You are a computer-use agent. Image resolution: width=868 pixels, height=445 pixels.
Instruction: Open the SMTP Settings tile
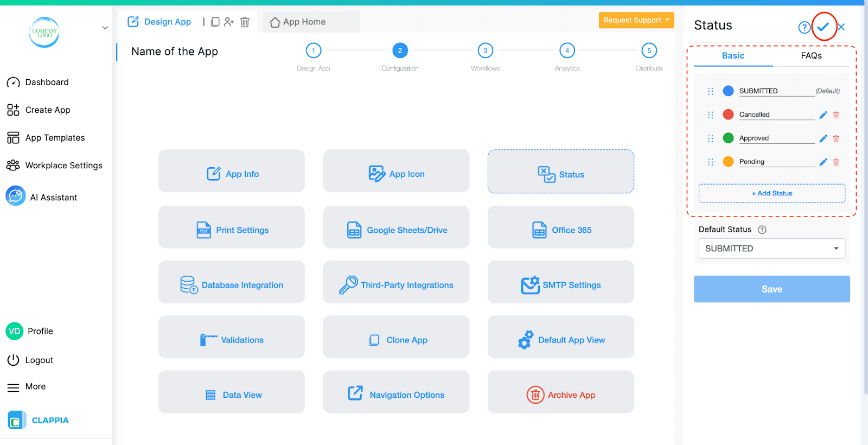click(x=561, y=282)
